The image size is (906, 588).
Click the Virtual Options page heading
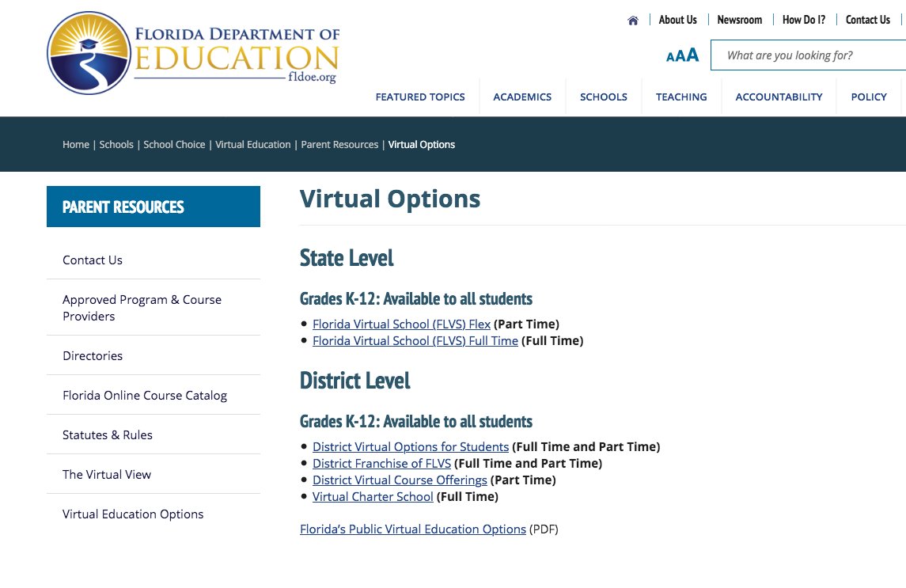pyautogui.click(x=390, y=199)
